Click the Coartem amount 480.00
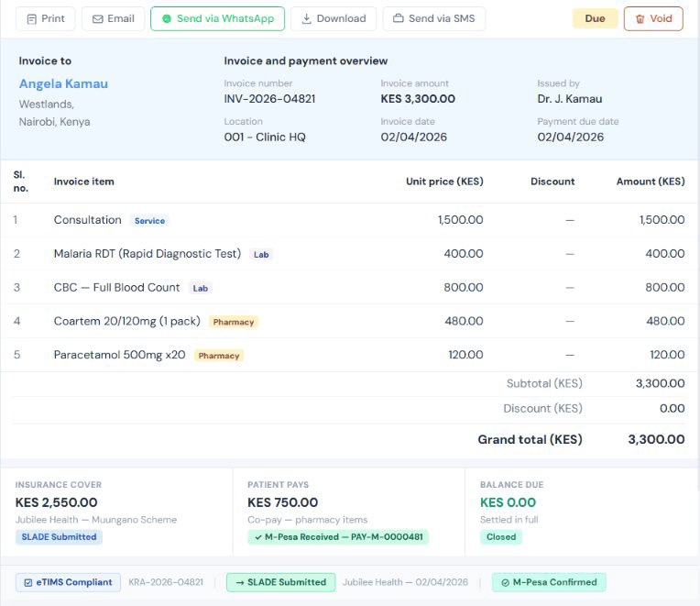700x606 pixels. pyautogui.click(x=665, y=321)
